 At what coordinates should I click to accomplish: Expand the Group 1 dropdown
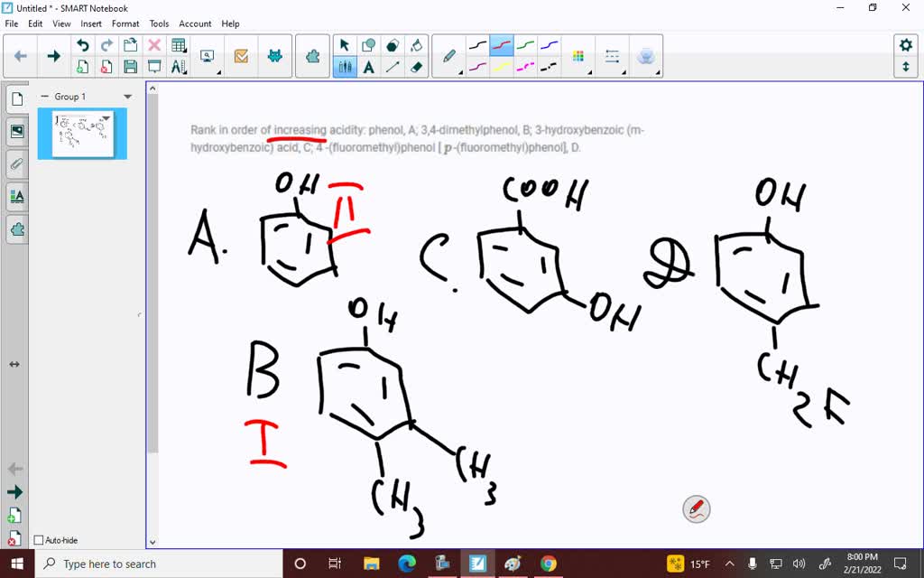127,97
